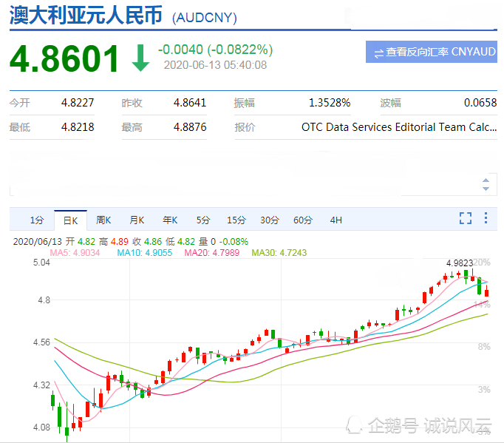The height and width of the screenshot is (443, 504).
Task: Click the 最低 value 4.8218
Action: (x=78, y=127)
